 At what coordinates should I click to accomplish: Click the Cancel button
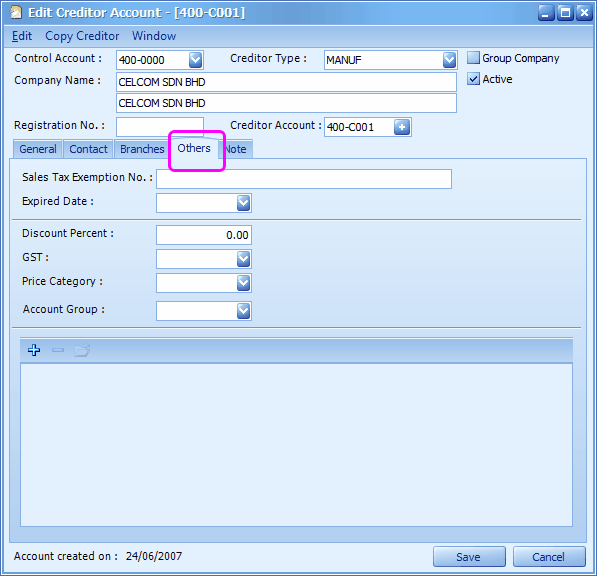pyautogui.click(x=549, y=557)
